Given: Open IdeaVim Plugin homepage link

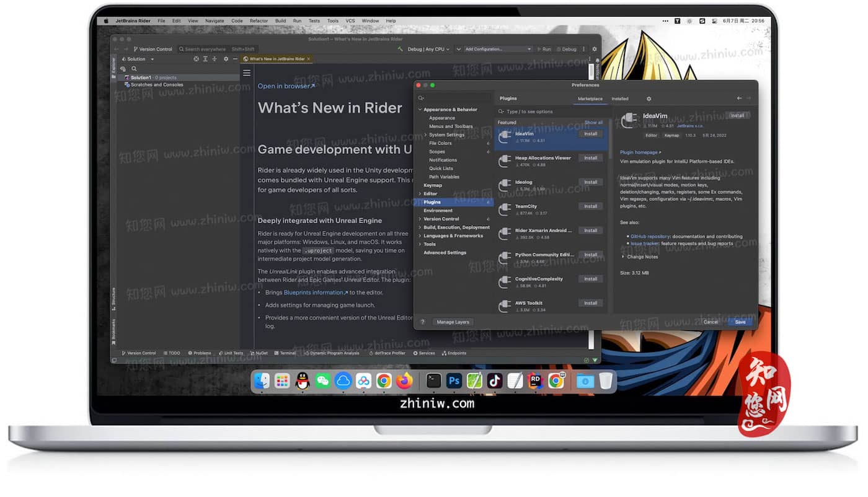Looking at the screenshot, I should pyautogui.click(x=640, y=152).
